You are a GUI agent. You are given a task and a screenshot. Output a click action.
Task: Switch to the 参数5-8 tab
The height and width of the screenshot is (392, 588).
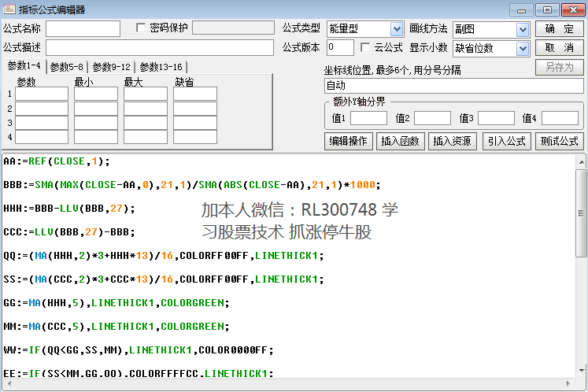point(67,67)
